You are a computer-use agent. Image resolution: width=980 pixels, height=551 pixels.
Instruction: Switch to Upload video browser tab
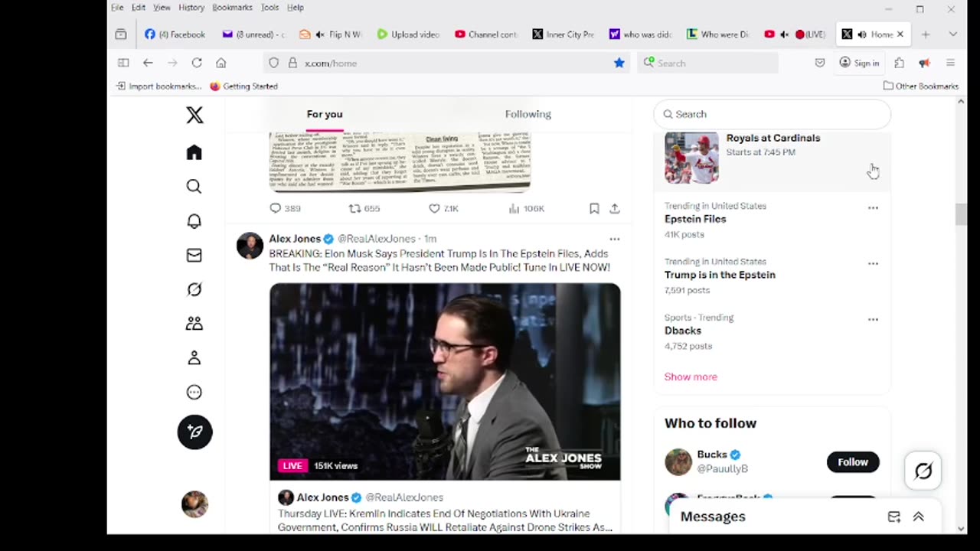coord(408,34)
